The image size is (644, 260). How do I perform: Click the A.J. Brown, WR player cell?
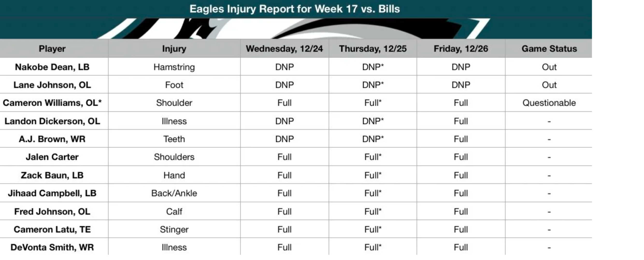(52, 139)
